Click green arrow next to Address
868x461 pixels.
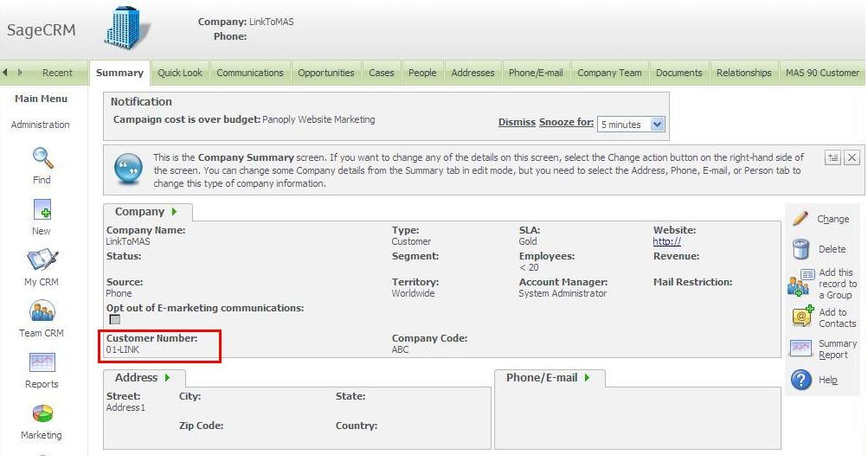pos(167,377)
